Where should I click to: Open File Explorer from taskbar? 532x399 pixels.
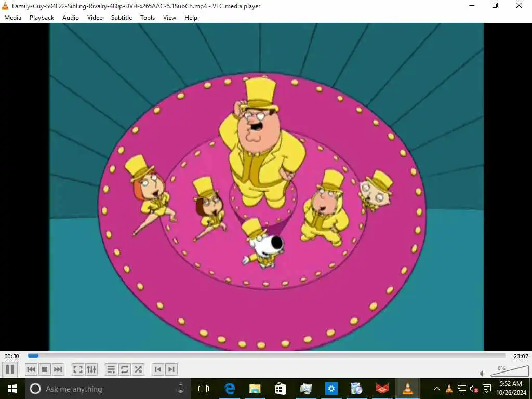(x=255, y=389)
